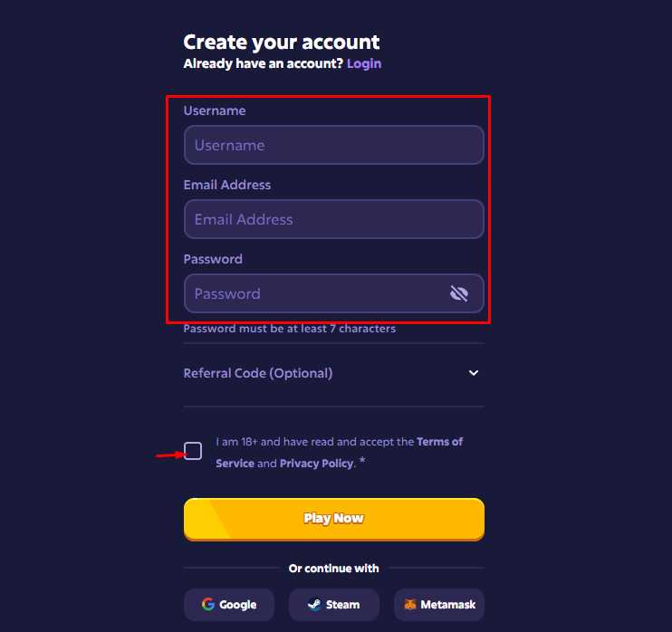This screenshot has height=632, width=672.
Task: Check the 18+ terms acceptance checkbox
Action: click(x=193, y=451)
